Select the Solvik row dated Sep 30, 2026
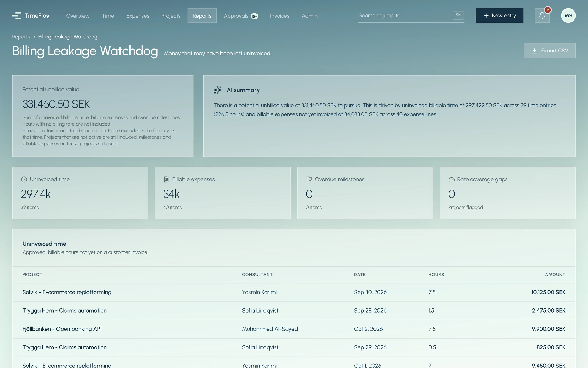This screenshot has width=588, height=368. [x=294, y=292]
